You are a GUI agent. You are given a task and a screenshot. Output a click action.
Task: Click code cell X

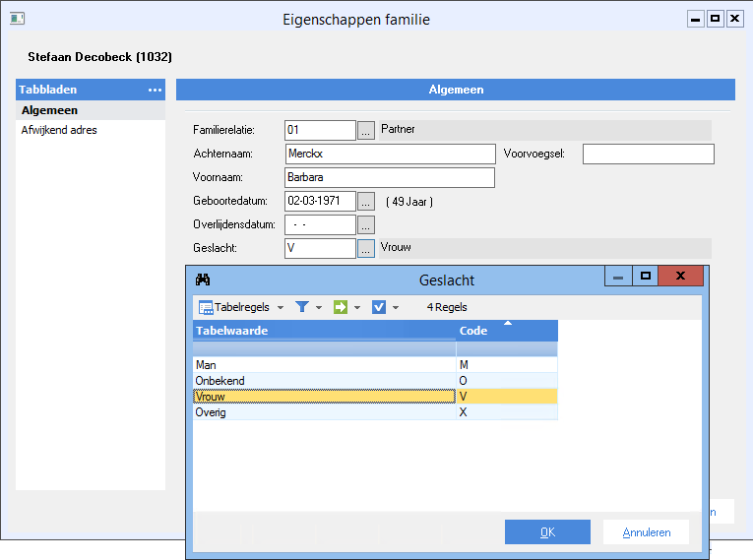point(507,412)
